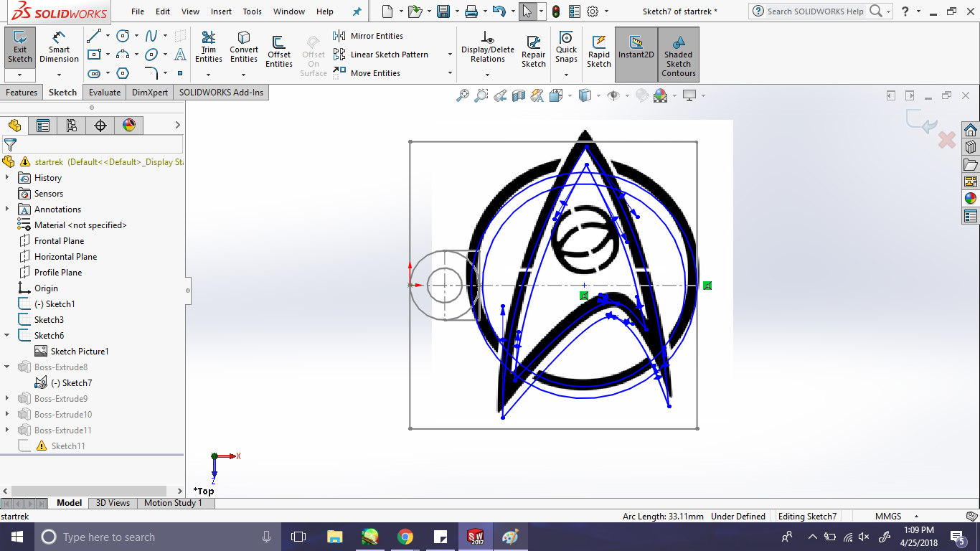Choose the Ellipse sketch tool
This screenshot has width=980, height=551.
click(151, 55)
